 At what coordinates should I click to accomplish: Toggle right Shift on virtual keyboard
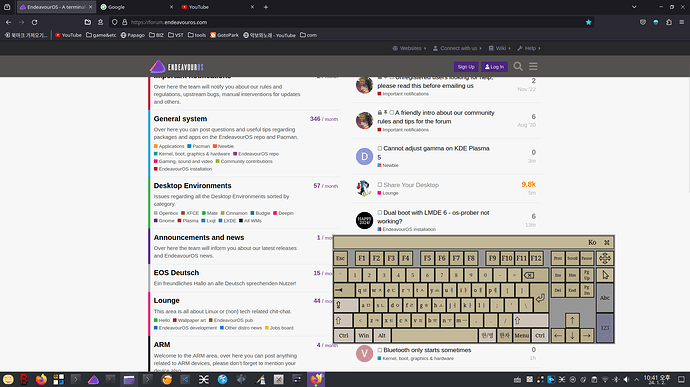(531, 320)
